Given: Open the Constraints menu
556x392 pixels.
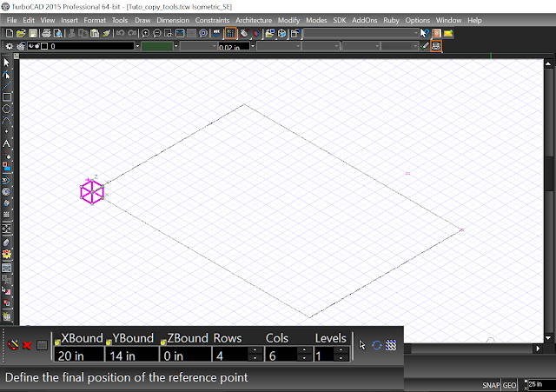Looking at the screenshot, I should (x=212, y=20).
